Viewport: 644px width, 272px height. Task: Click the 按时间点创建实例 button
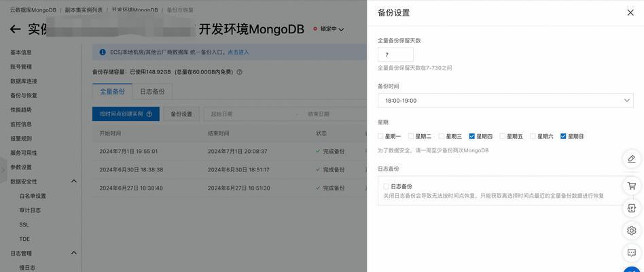coord(126,114)
